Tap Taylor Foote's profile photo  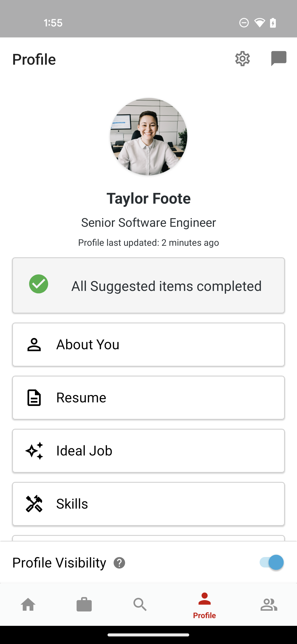(148, 137)
